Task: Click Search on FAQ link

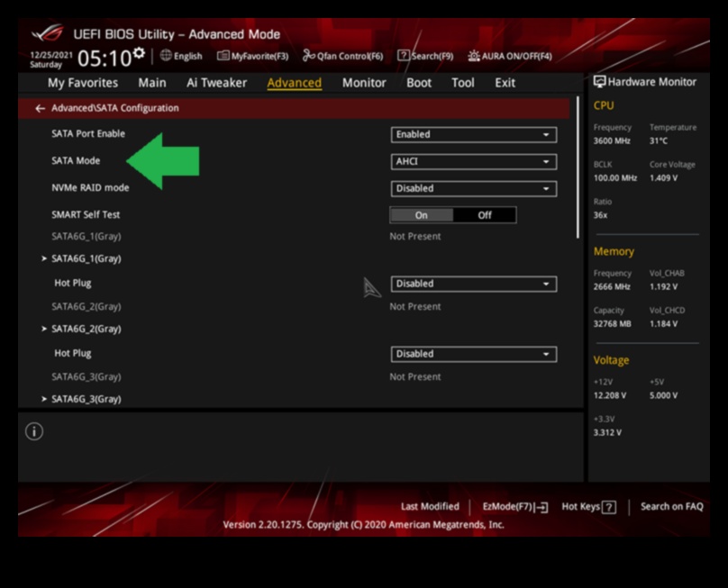Action: click(671, 507)
